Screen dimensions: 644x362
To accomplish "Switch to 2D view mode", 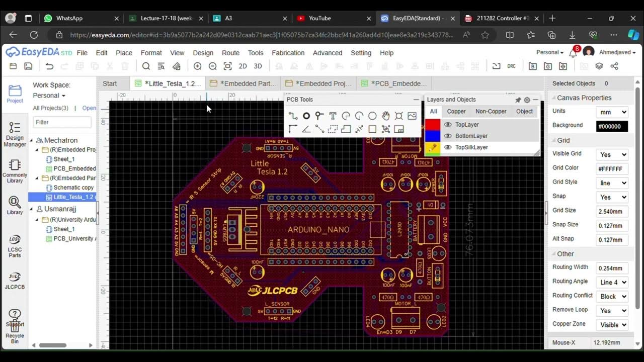I will click(x=243, y=66).
